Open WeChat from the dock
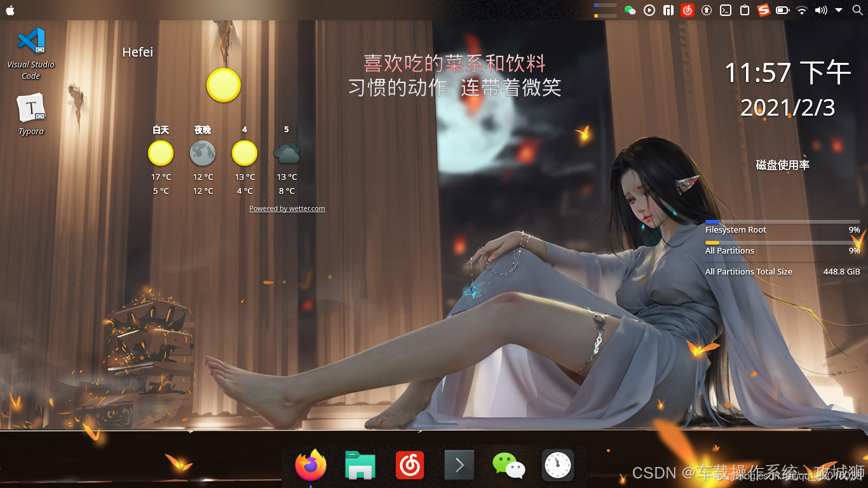The height and width of the screenshot is (488, 868). [x=508, y=466]
